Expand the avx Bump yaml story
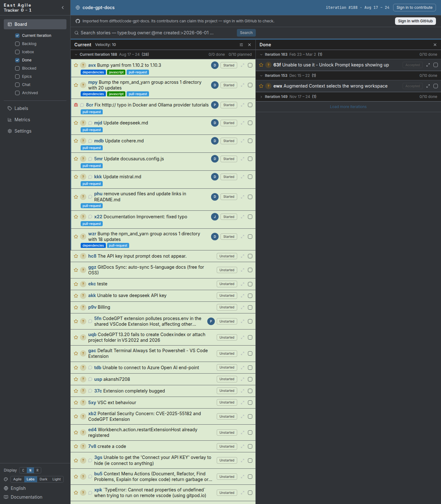Screen dimensions: 441x504 coord(243,65)
